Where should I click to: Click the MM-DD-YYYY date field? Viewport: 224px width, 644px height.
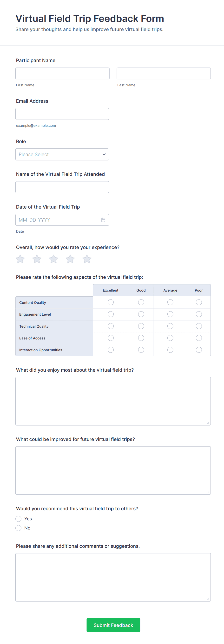pyautogui.click(x=58, y=220)
